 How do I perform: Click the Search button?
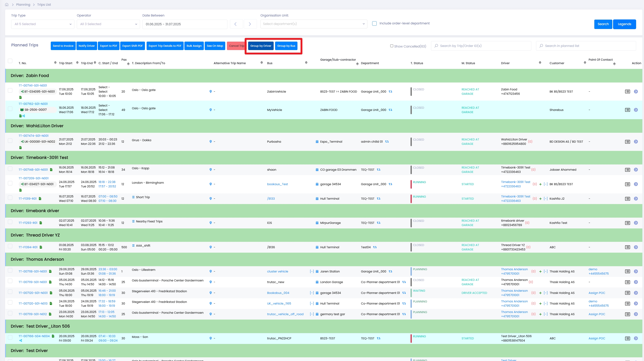pyautogui.click(x=603, y=24)
